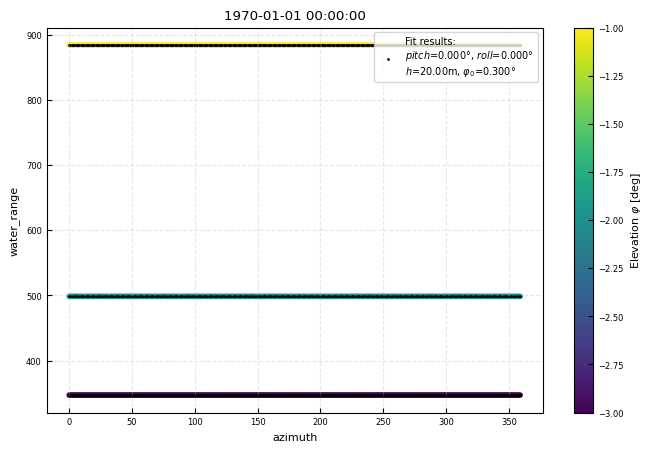Viewport: 652px width, 452px height.
Task: Click the colorbar at the -2.00 tick
Action: pos(584,221)
